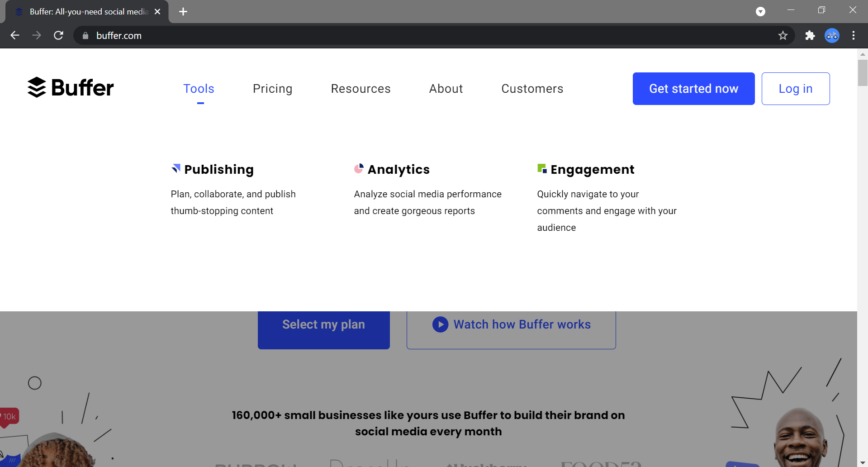The height and width of the screenshot is (467, 868).
Task: Minimize the browser window
Action: [791, 10]
